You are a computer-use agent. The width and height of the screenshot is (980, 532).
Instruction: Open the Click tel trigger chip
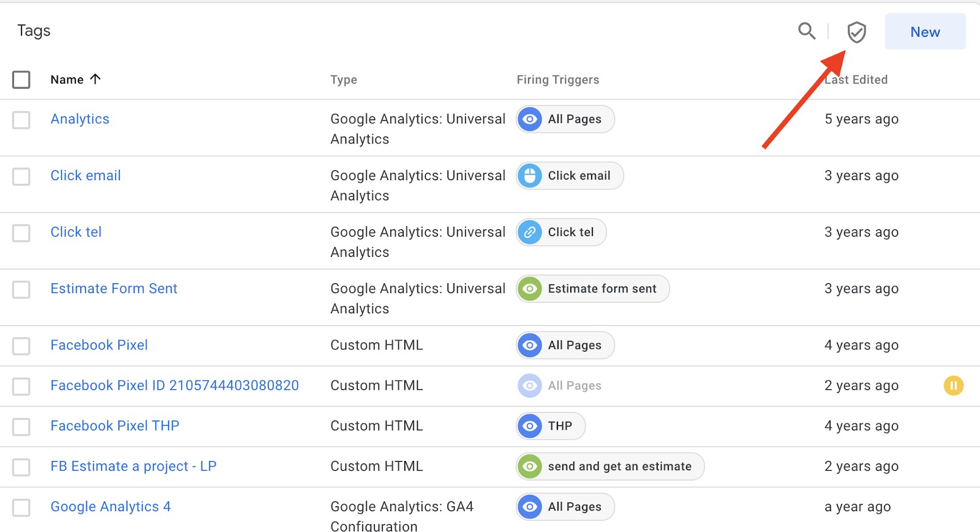click(561, 232)
